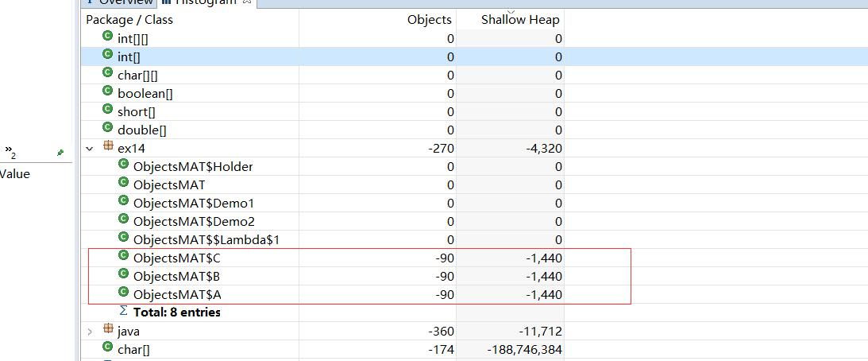Select the ObjectsMAT$C class name
The width and height of the screenshot is (868, 361).
[x=178, y=258]
